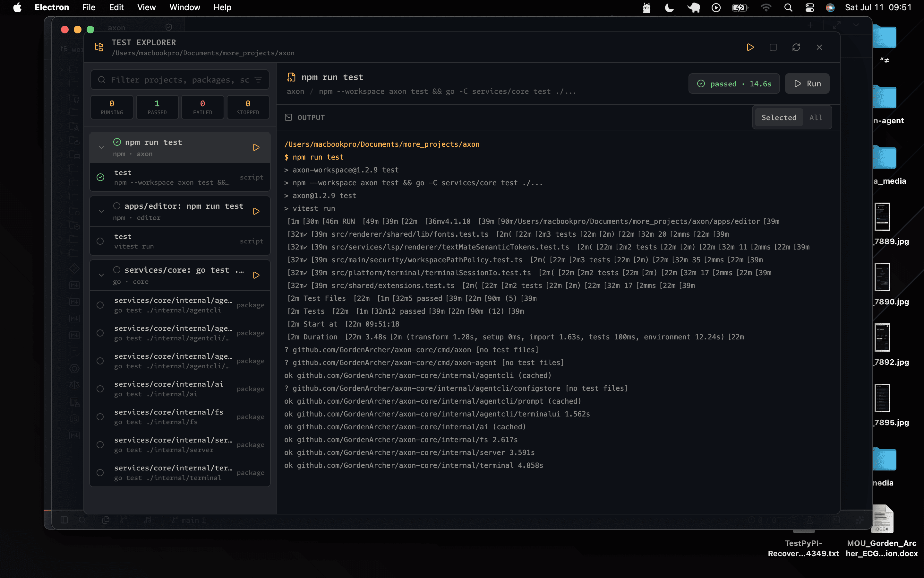Run apps/editor npm run test play icon
This screenshot has height=578, width=924.
pyautogui.click(x=256, y=211)
